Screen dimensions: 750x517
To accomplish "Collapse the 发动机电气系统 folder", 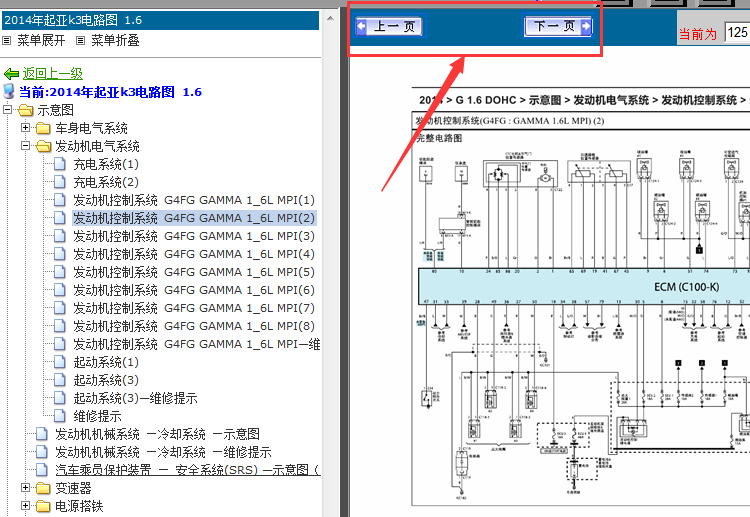I will point(25,146).
